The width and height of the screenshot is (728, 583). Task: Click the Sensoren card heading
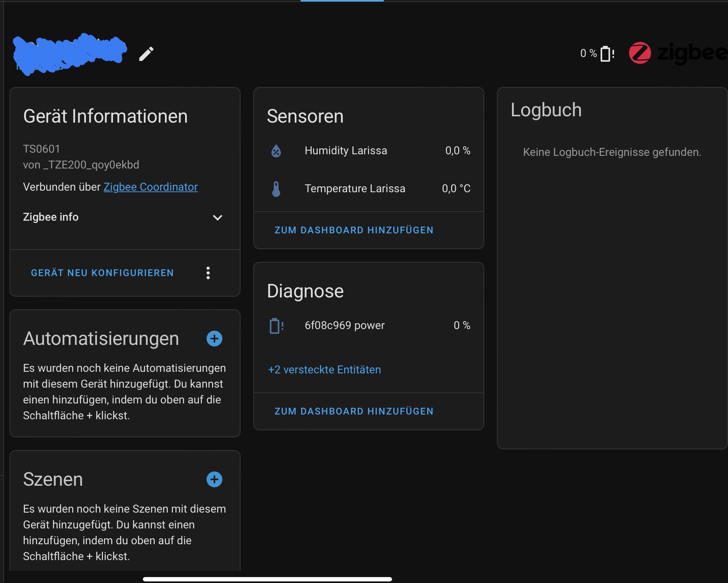click(x=305, y=116)
